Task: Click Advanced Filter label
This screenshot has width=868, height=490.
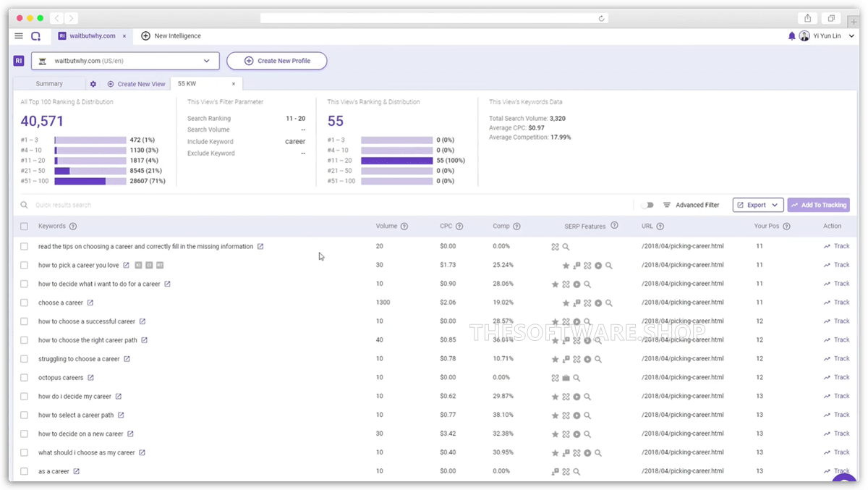Action: click(697, 205)
